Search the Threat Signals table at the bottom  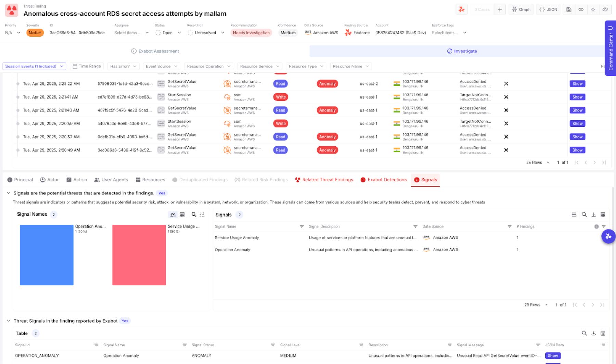585,333
